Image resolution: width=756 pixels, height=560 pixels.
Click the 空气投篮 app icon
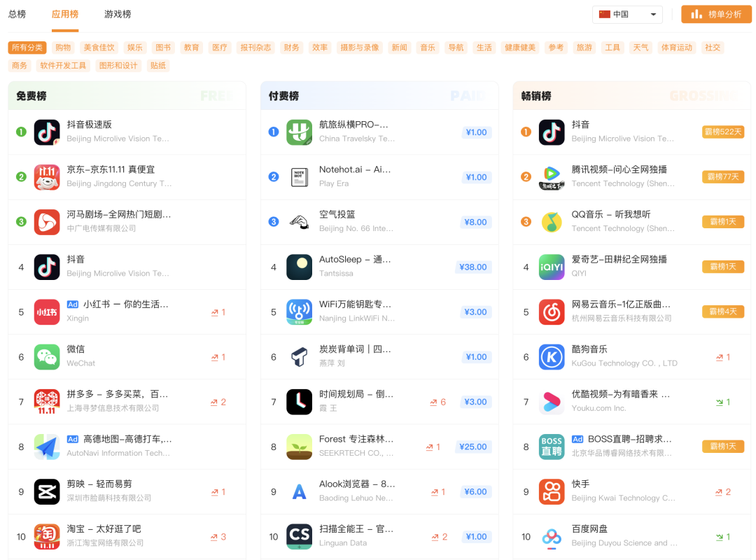tap(300, 222)
